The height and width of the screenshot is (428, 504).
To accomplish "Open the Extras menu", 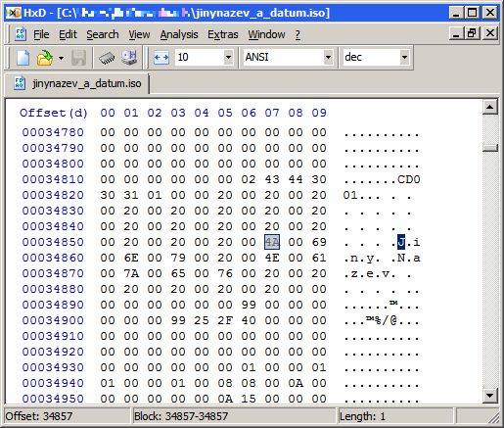I will pos(223,34).
